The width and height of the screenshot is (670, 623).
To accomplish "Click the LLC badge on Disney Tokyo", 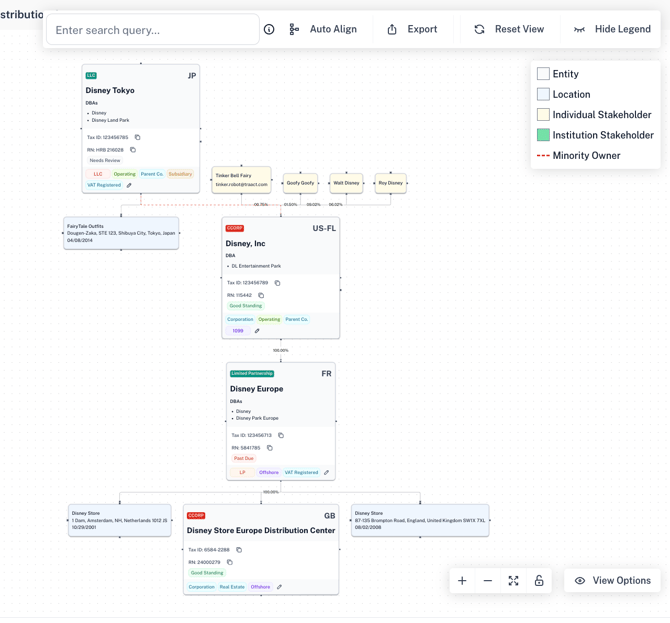I will [91, 76].
